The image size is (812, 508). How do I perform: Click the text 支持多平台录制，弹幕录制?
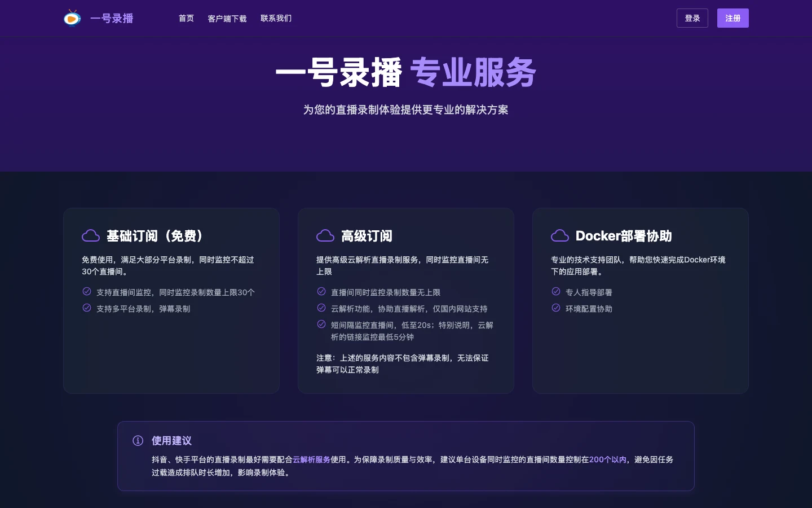coord(143,309)
